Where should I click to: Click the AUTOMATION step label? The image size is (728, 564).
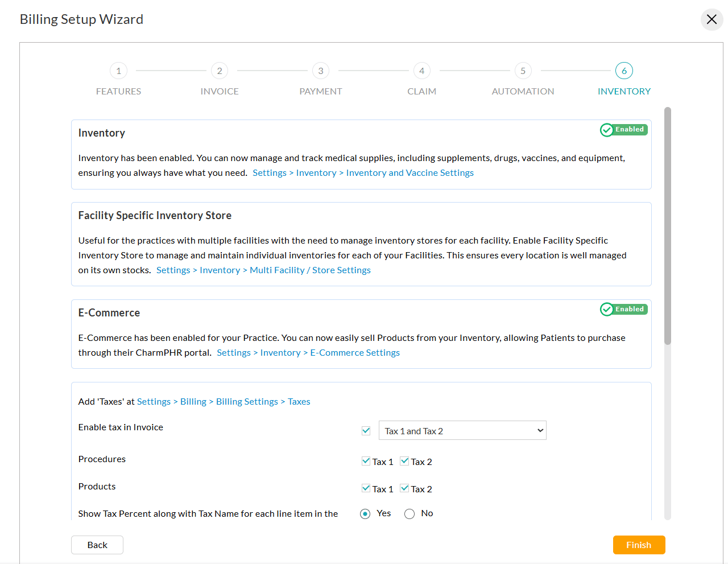pyautogui.click(x=523, y=91)
